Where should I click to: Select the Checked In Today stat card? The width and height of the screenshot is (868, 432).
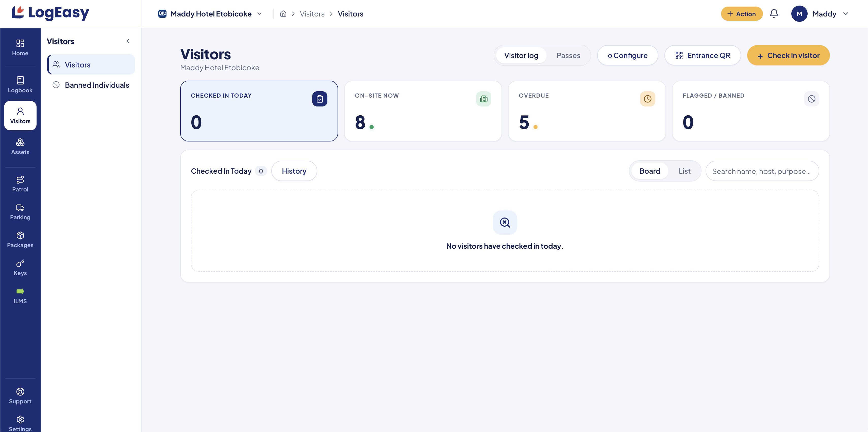(x=259, y=111)
